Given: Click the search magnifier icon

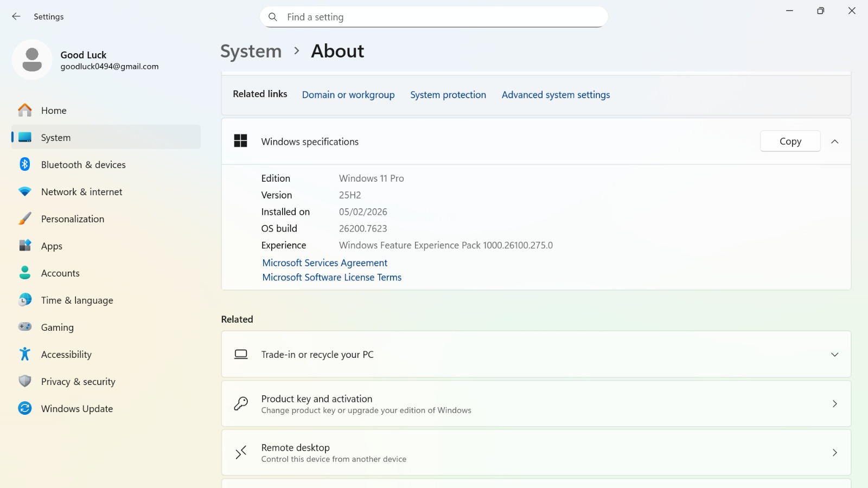Looking at the screenshot, I should pos(273,17).
